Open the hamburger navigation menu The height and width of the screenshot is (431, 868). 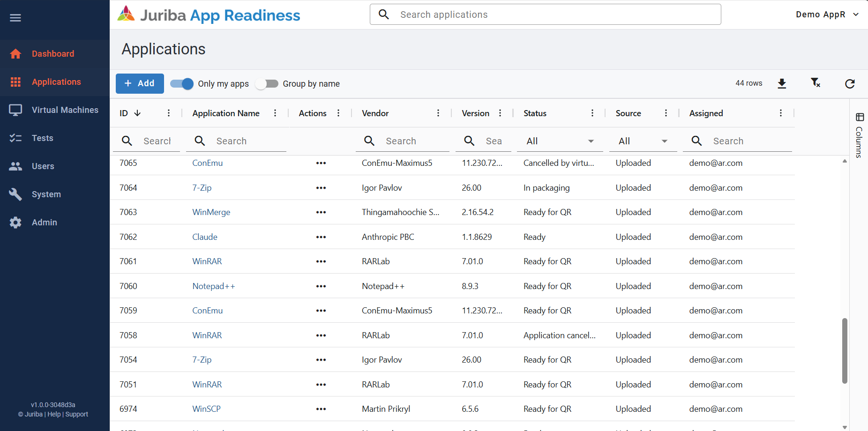pyautogui.click(x=15, y=18)
